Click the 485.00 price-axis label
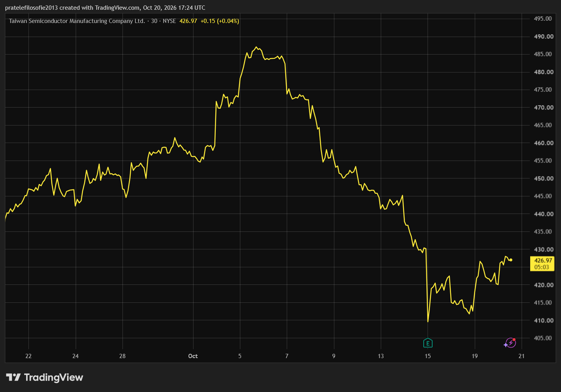The height and width of the screenshot is (392, 561). click(x=543, y=54)
